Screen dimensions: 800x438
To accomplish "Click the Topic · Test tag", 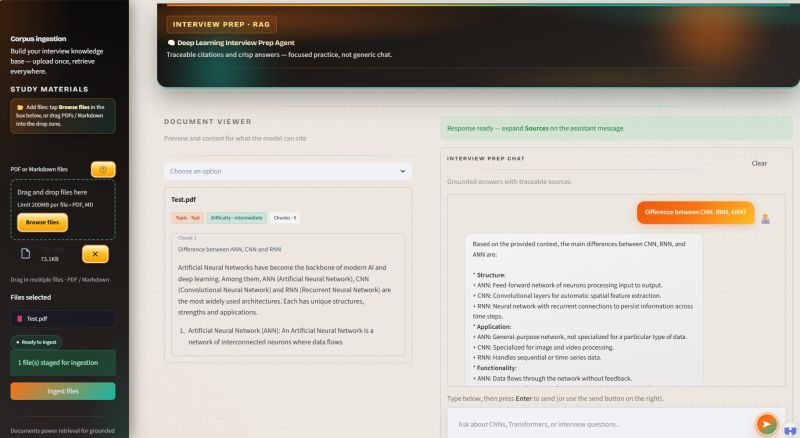I will (188, 218).
